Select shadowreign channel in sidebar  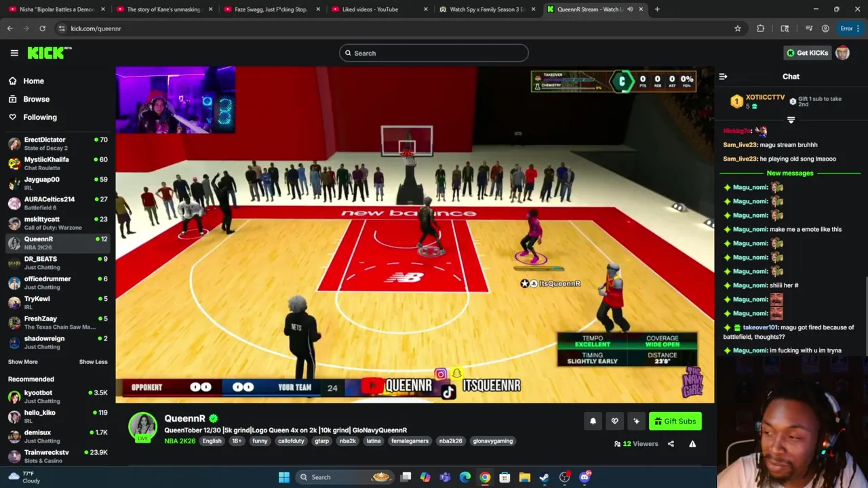point(58,342)
